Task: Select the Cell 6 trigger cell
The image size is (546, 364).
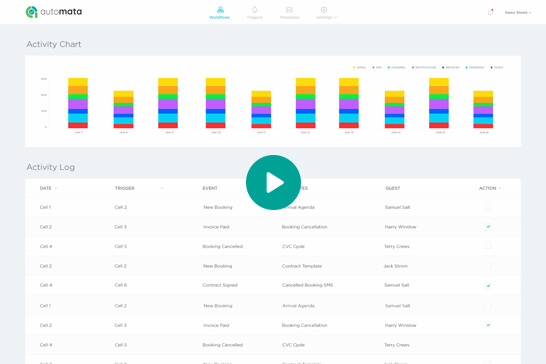Action: pos(121,285)
